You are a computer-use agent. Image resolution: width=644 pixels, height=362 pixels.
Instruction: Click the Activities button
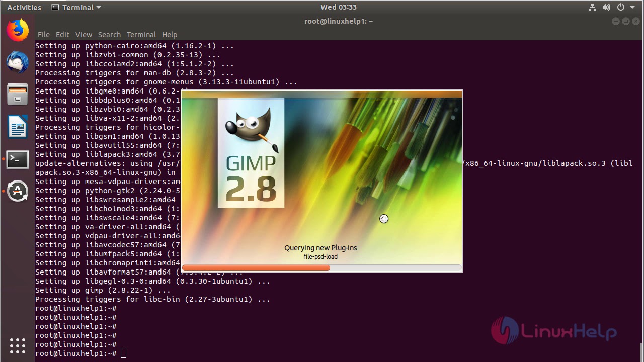pos(24,7)
